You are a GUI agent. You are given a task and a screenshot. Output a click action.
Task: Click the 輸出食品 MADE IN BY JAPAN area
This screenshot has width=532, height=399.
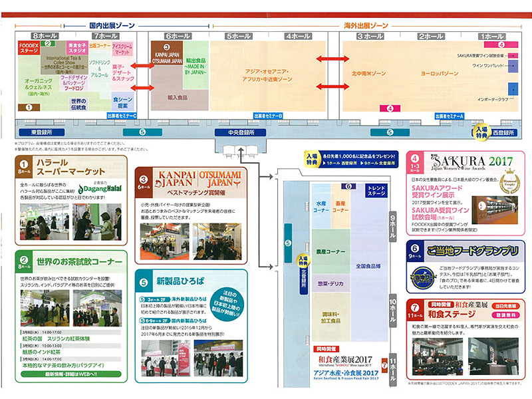pyautogui.click(x=196, y=66)
